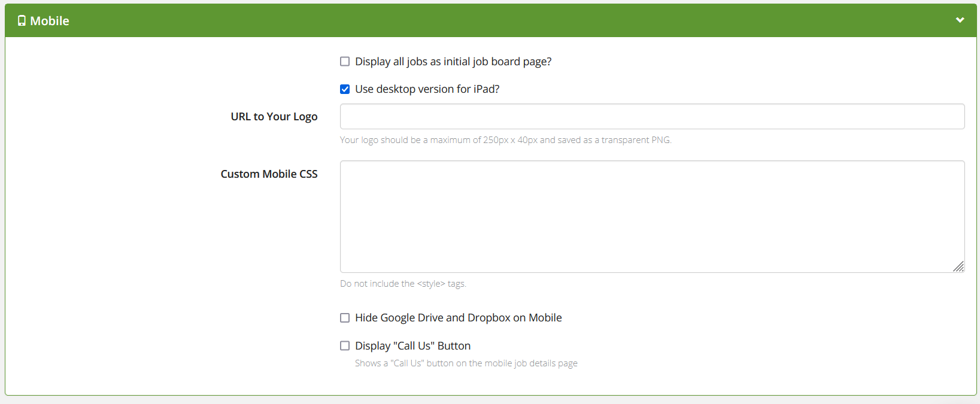The image size is (980, 404).
Task: Click the Mobile header title
Action: 50,21
